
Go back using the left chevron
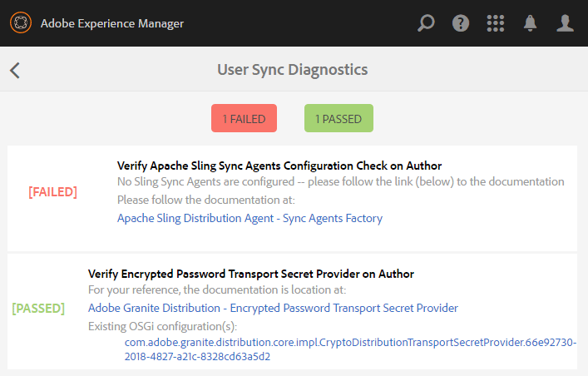pyautogui.click(x=15, y=70)
